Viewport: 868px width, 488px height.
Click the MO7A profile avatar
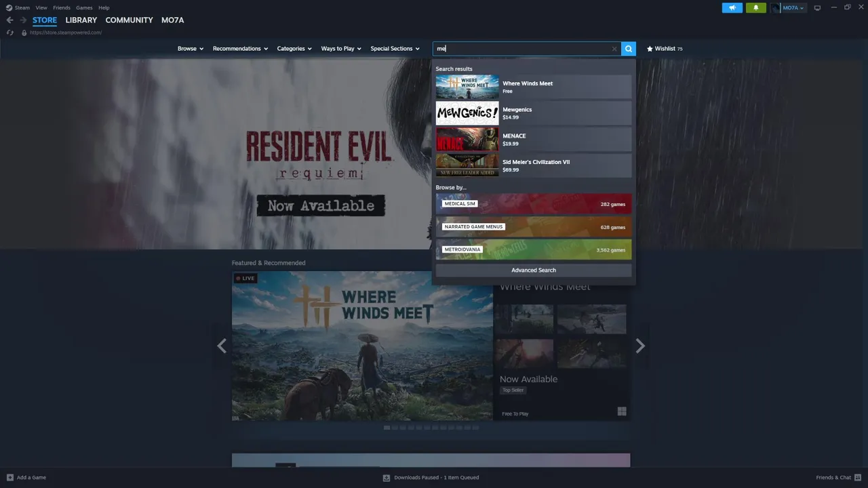pyautogui.click(x=775, y=8)
